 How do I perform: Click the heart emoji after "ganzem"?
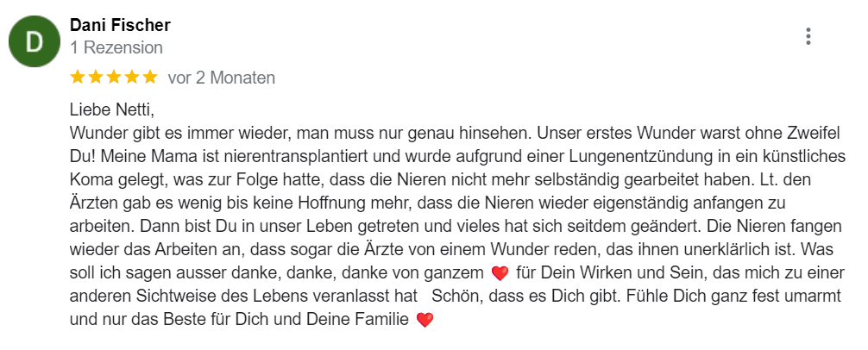(x=500, y=273)
